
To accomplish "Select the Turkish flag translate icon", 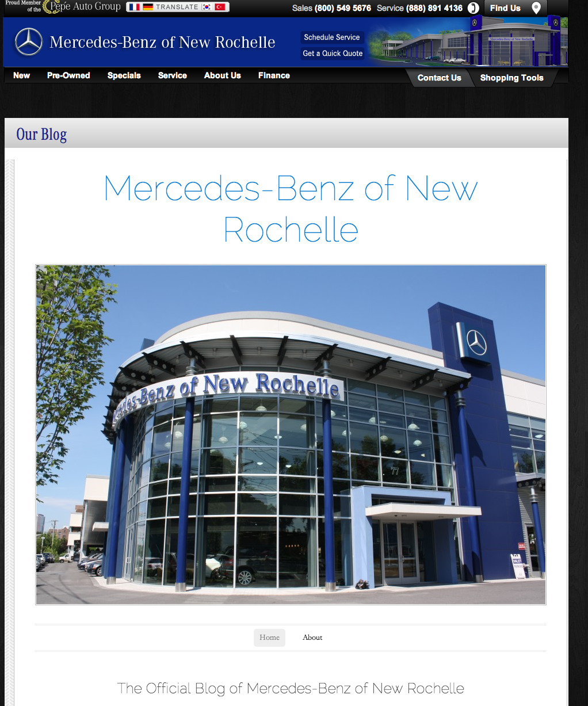I will coord(220,7).
